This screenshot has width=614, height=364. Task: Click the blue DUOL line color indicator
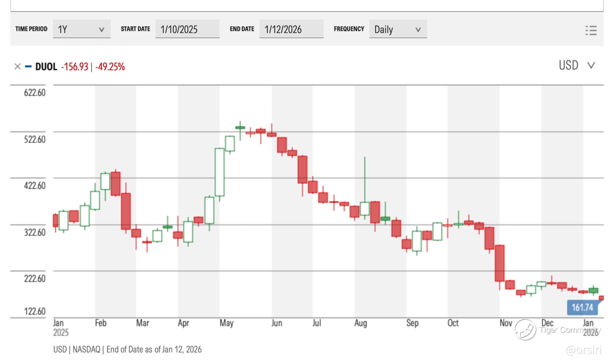coord(28,66)
